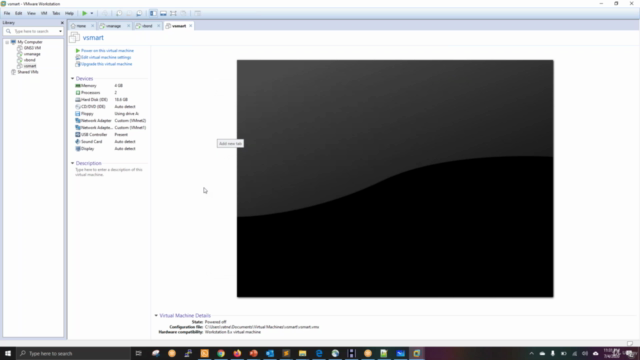The height and width of the screenshot is (360, 640).
Task: Open the View menu
Action: [x=31, y=13]
